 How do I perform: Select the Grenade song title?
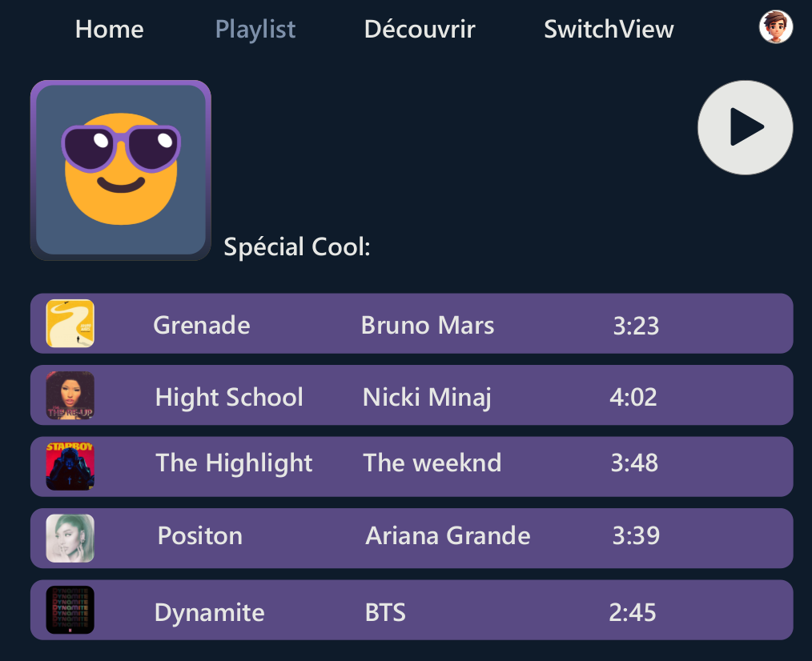coord(202,326)
